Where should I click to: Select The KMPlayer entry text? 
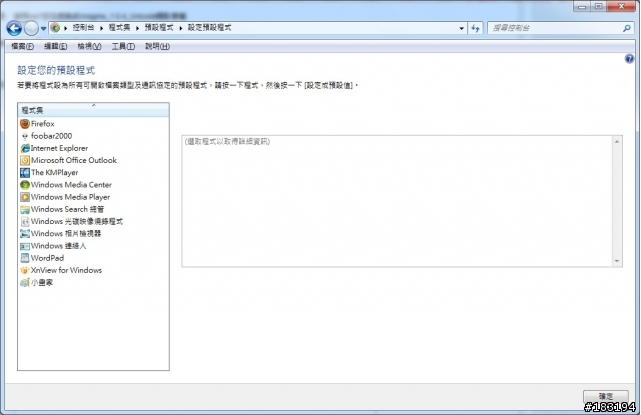pyautogui.click(x=54, y=173)
